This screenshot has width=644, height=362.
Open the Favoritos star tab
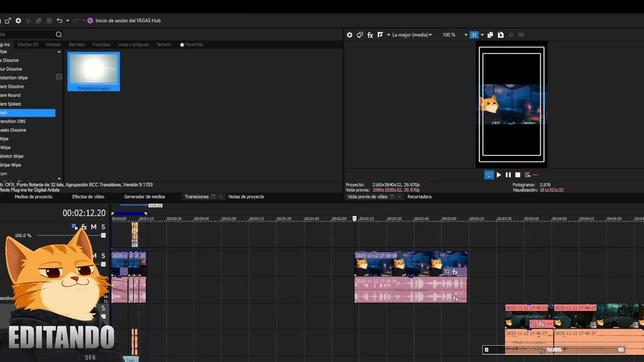pos(191,44)
